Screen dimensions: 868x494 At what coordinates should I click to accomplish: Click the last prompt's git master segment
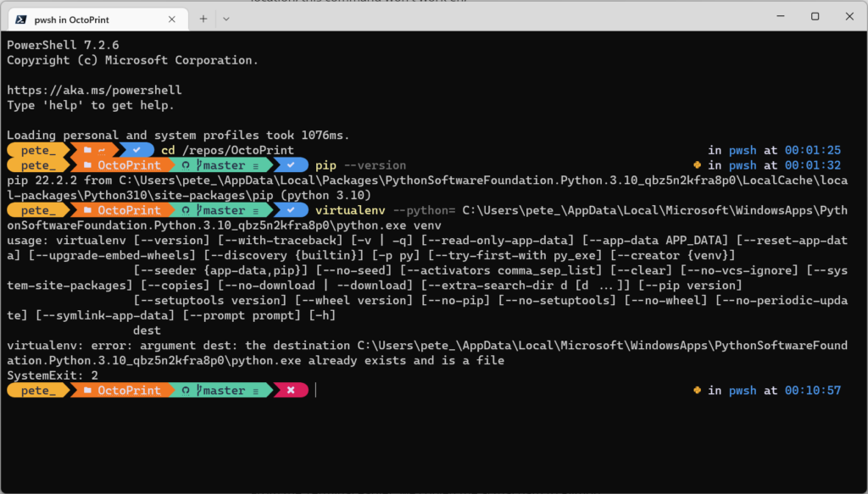tap(220, 390)
